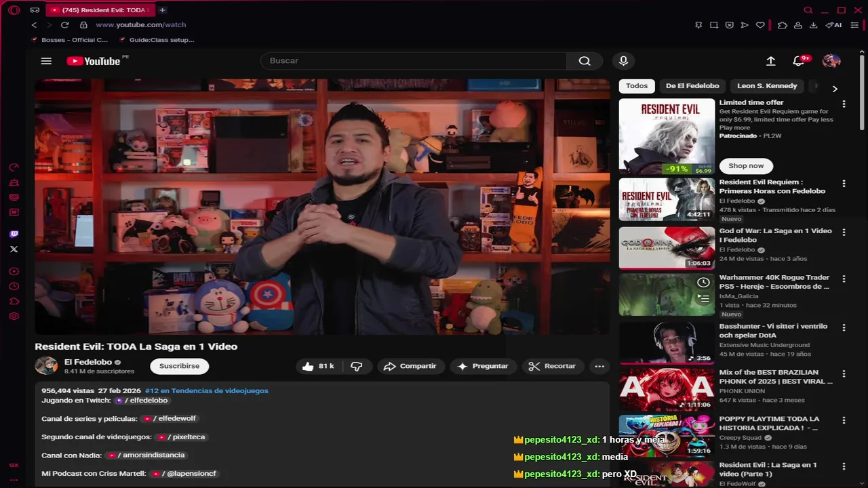Open browser profile account icon
Screen dimensions: 868x488
797,25
